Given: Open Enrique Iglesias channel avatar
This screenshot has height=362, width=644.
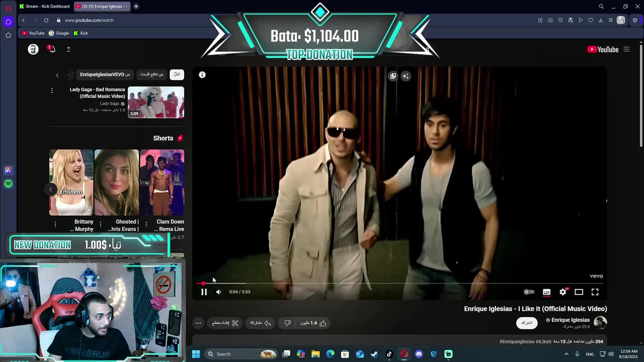Looking at the screenshot, I should tap(600, 322).
